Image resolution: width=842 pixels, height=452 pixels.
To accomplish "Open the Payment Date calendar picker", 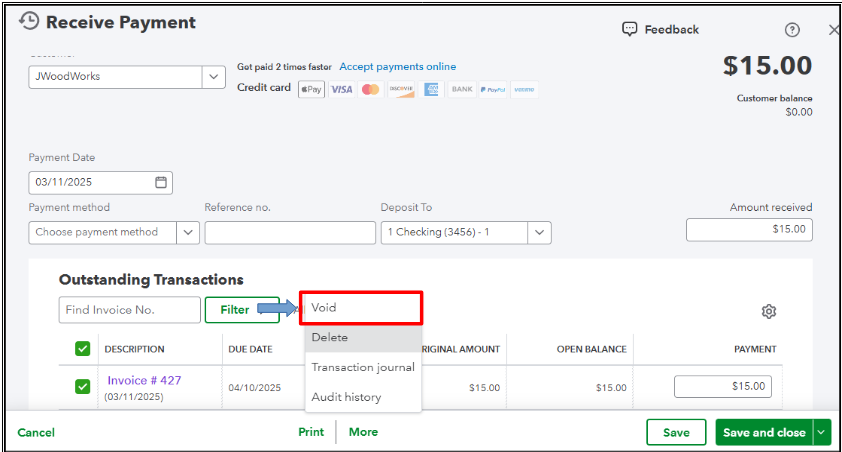I will pyautogui.click(x=161, y=183).
